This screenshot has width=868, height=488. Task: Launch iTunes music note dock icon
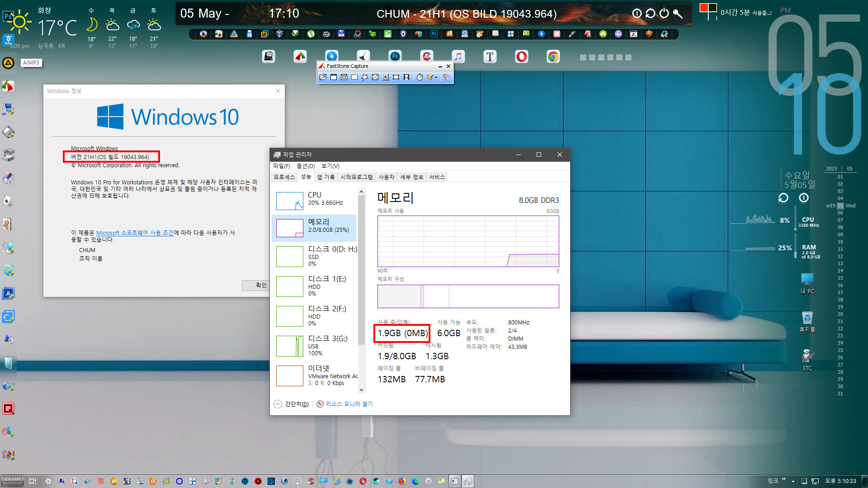(x=458, y=56)
